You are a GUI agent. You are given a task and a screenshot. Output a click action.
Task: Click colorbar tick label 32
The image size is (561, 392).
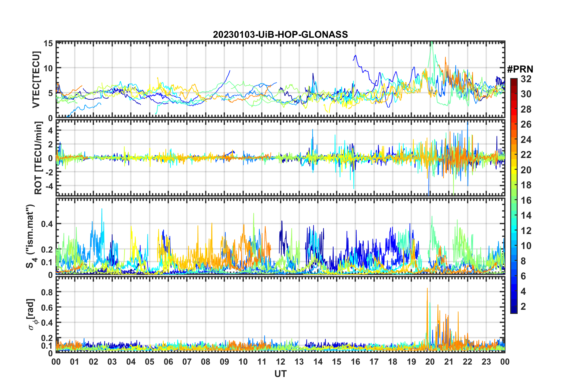(526, 79)
